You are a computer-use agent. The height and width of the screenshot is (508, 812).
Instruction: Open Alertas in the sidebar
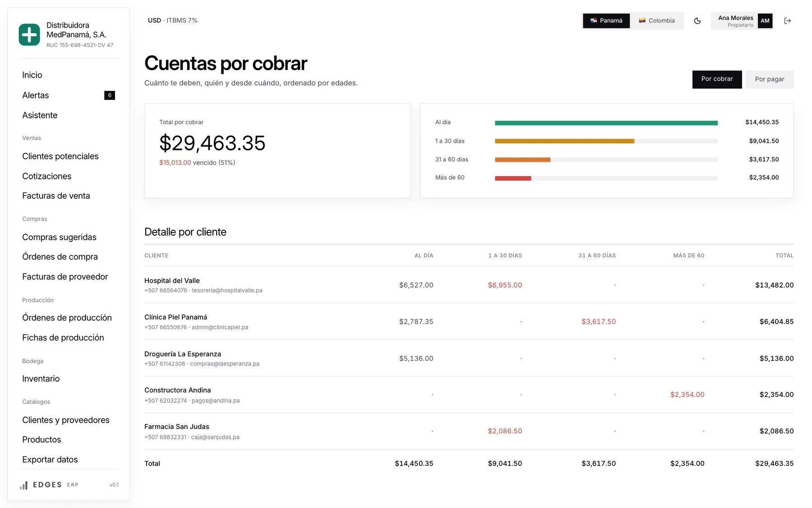click(x=36, y=95)
